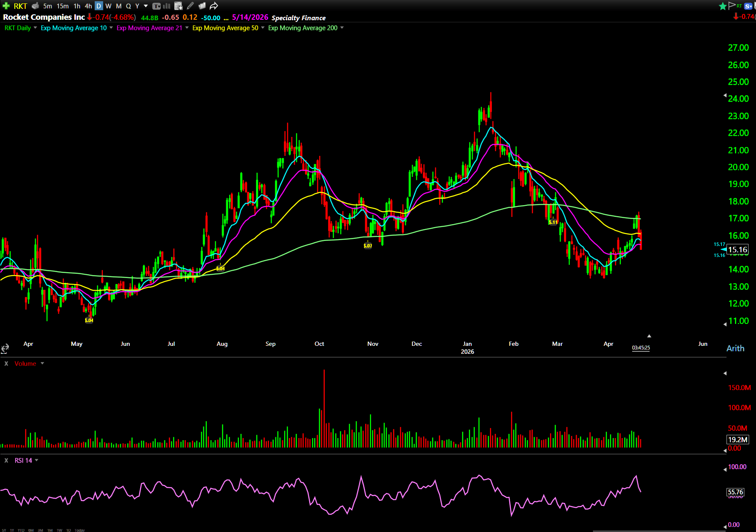Click the Exp Moving Average 200 label
756x532 pixels.
point(302,28)
